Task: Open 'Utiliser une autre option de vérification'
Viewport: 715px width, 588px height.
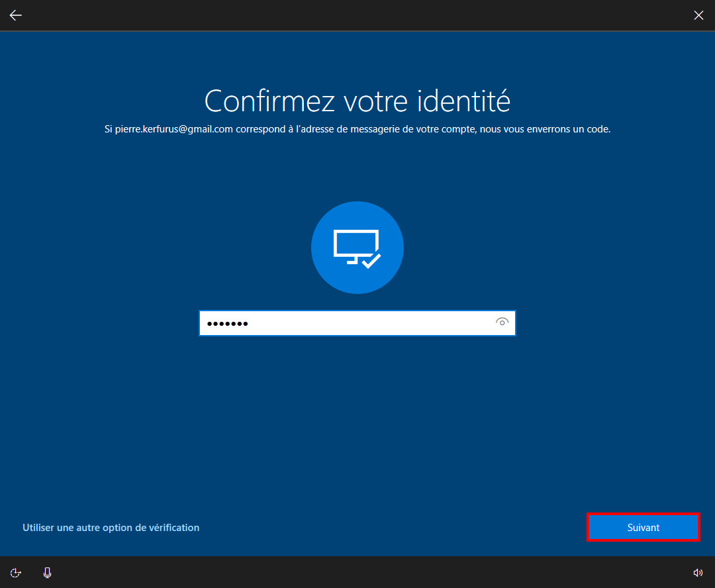Action: click(x=111, y=527)
